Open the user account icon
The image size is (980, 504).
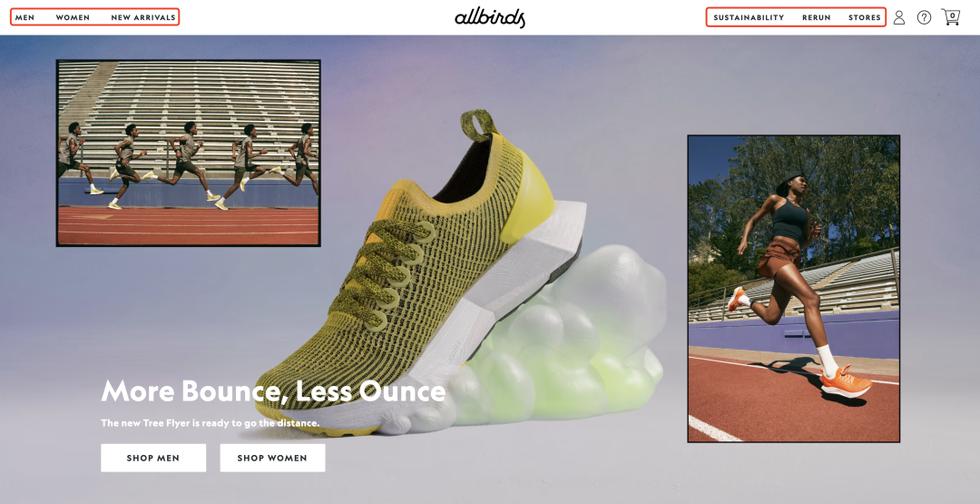click(898, 17)
